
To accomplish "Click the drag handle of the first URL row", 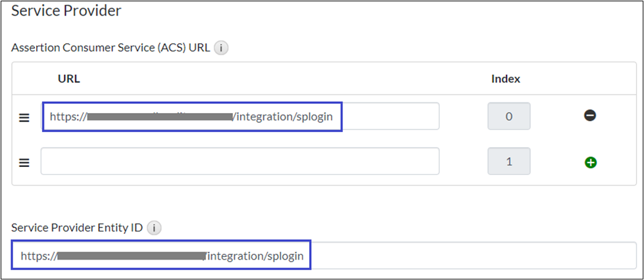I will [24, 118].
